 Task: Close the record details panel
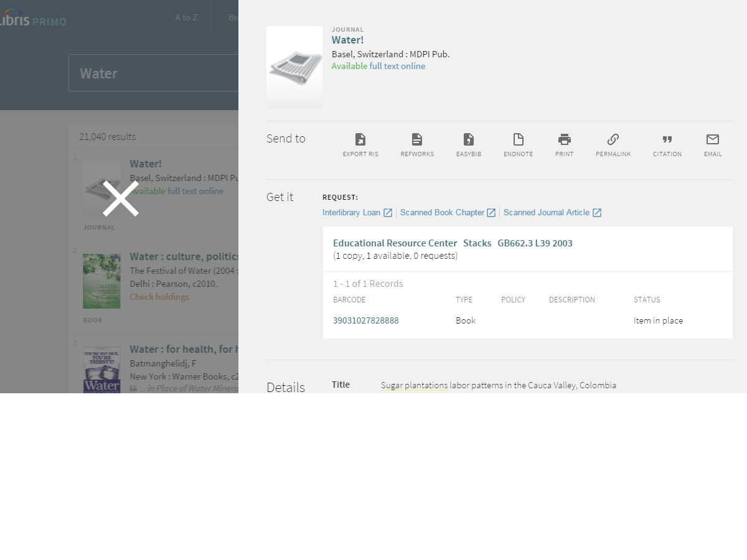point(121,198)
